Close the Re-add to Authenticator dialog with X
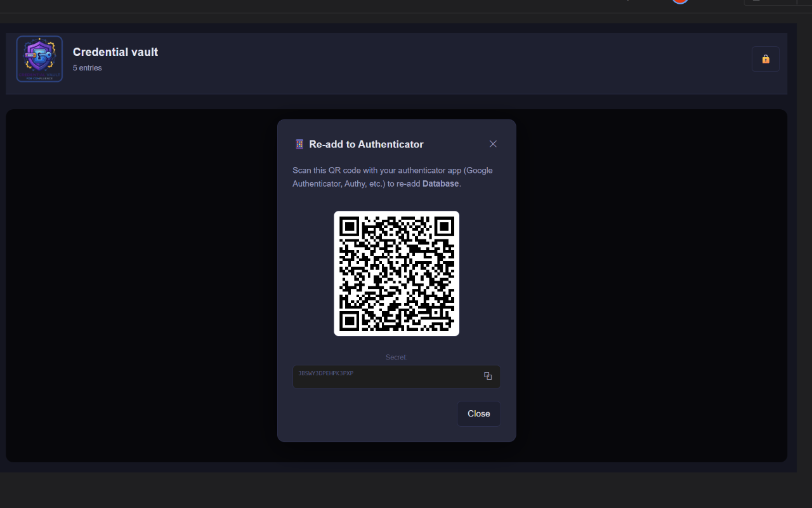Image resolution: width=812 pixels, height=508 pixels. point(493,144)
